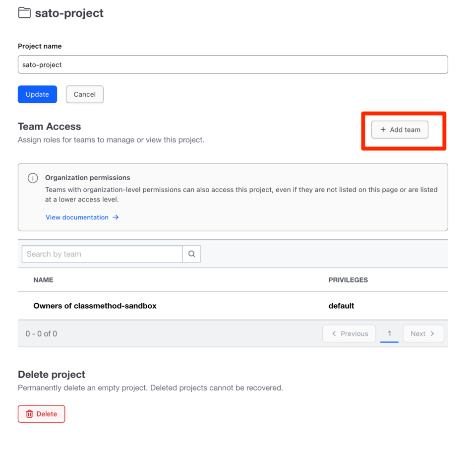Go to Previous page
The image size is (476, 472).
click(349, 334)
